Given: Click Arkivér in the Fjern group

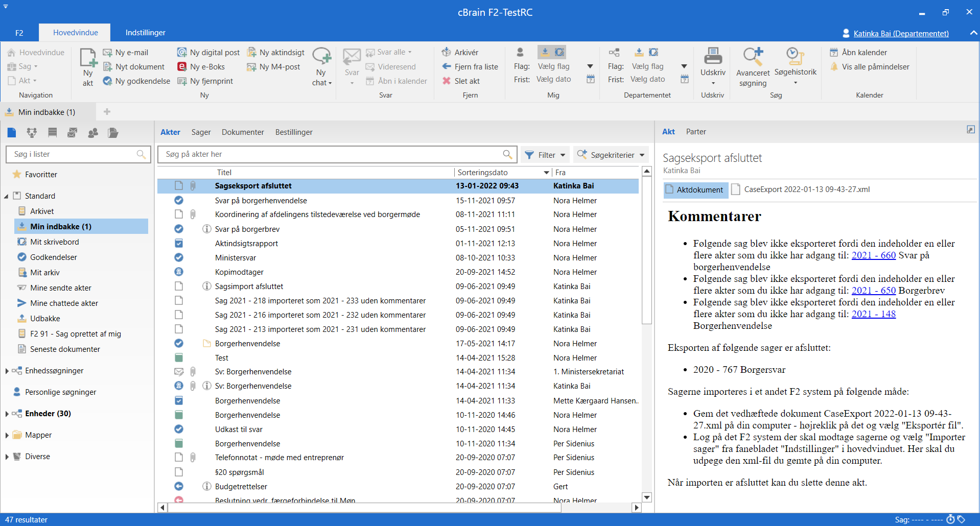Looking at the screenshot, I should point(460,53).
